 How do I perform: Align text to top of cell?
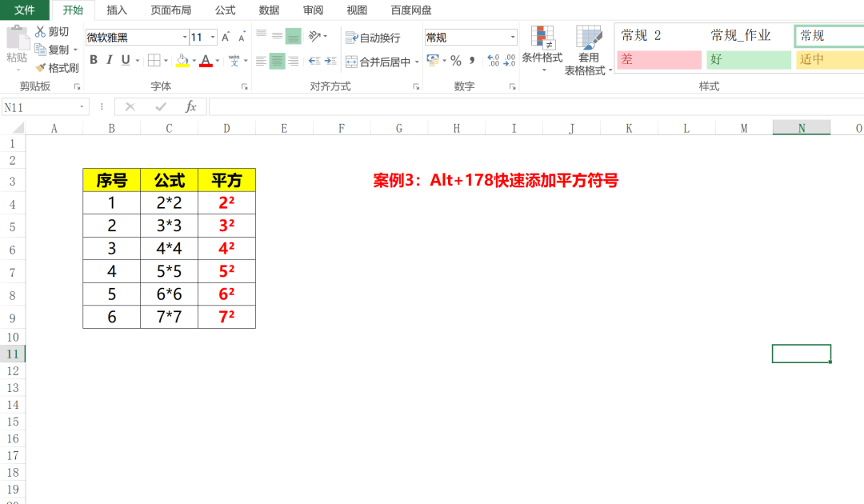pyautogui.click(x=261, y=36)
